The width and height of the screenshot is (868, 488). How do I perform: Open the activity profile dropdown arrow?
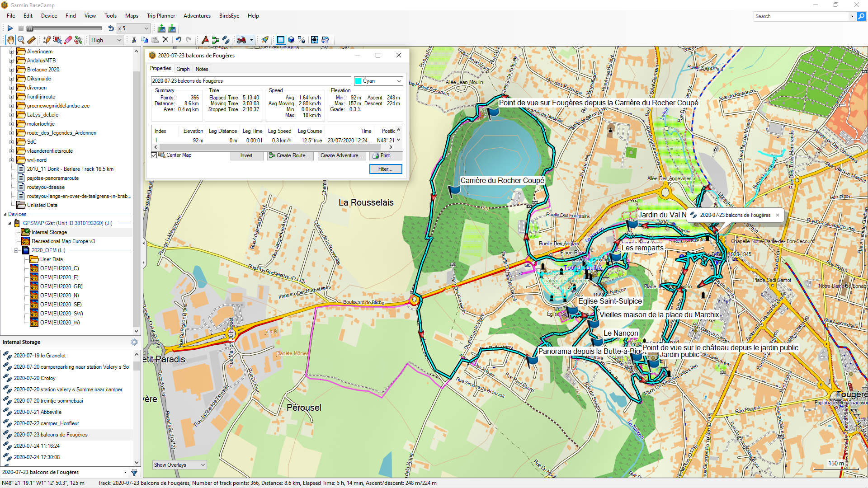click(251, 40)
